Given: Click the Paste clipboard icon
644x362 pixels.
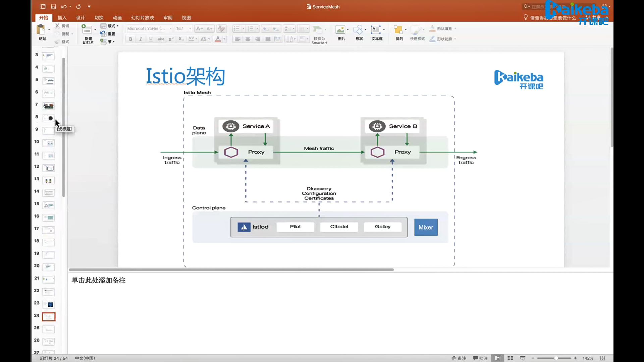Looking at the screenshot, I should [x=41, y=29].
